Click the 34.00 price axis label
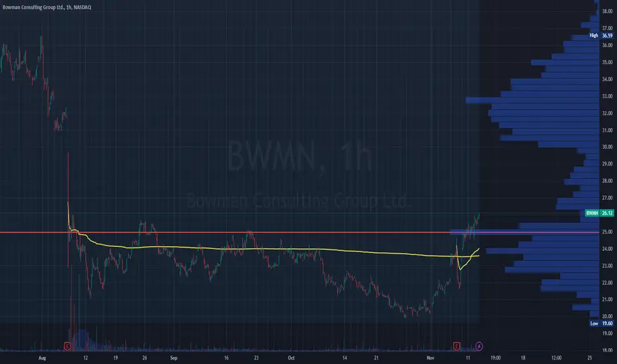 [x=607, y=79]
